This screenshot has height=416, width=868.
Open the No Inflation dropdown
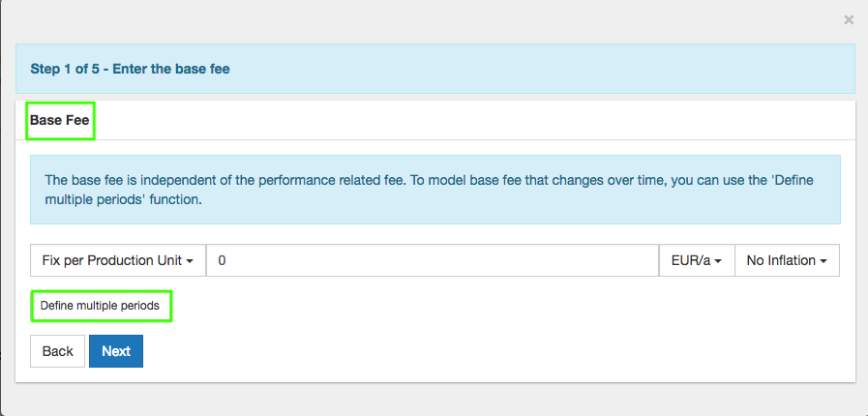point(787,261)
